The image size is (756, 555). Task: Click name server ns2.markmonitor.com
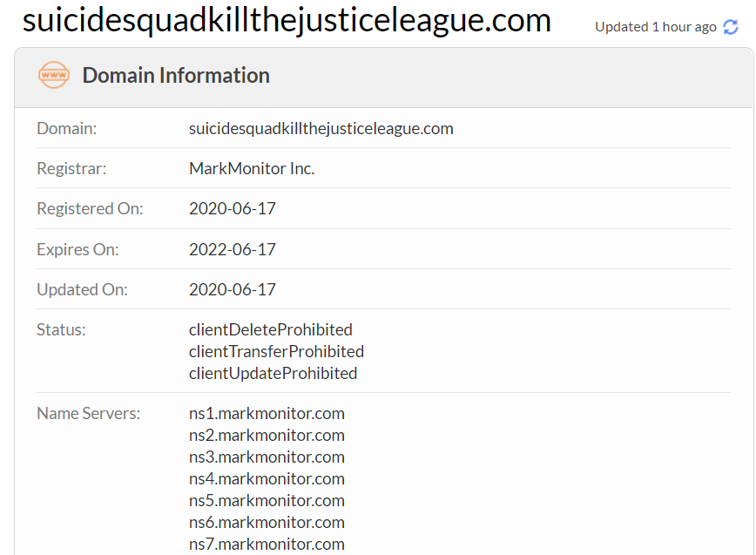pyautogui.click(x=267, y=435)
